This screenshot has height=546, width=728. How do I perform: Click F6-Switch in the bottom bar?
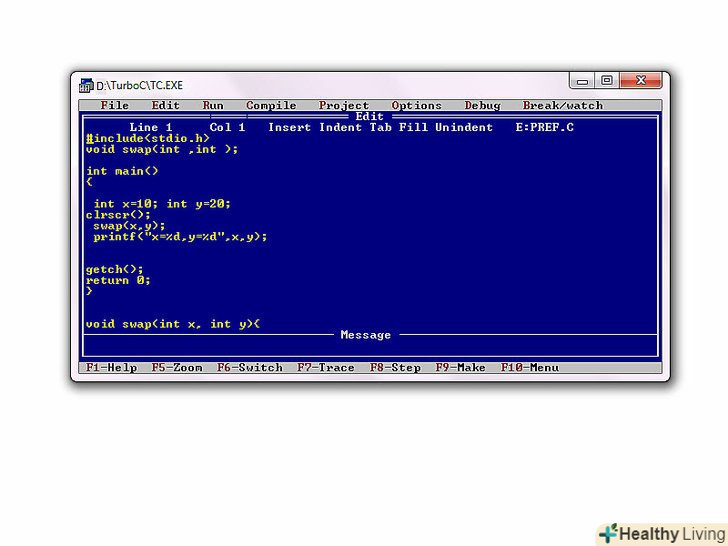point(250,368)
